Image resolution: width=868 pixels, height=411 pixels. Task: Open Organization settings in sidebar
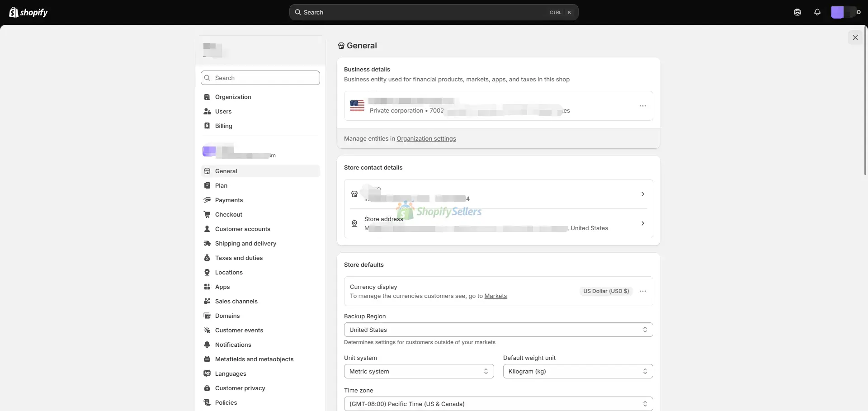pos(260,97)
